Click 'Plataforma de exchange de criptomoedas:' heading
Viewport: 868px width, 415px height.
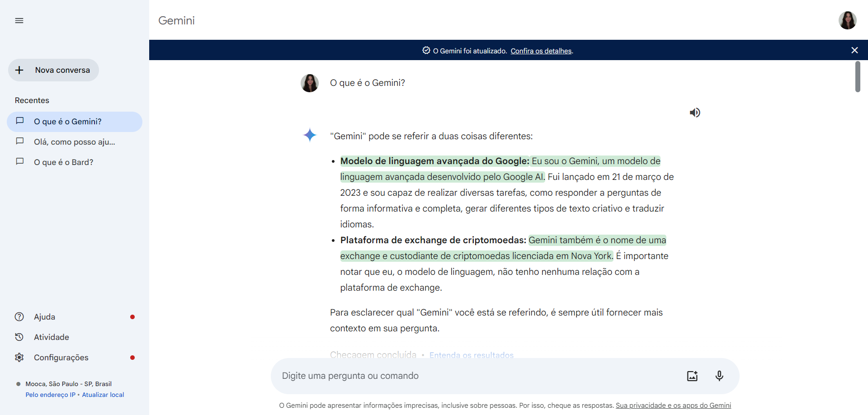(433, 240)
